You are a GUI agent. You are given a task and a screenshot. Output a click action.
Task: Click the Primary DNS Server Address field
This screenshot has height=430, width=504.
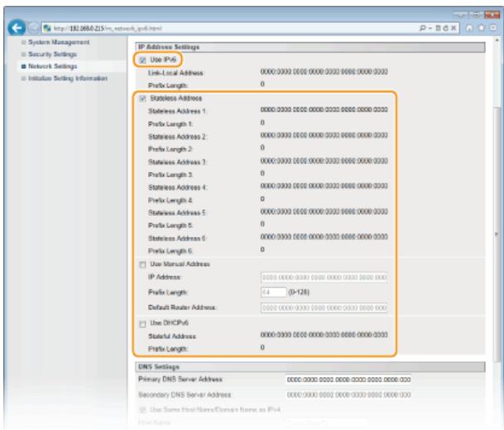tap(348, 380)
